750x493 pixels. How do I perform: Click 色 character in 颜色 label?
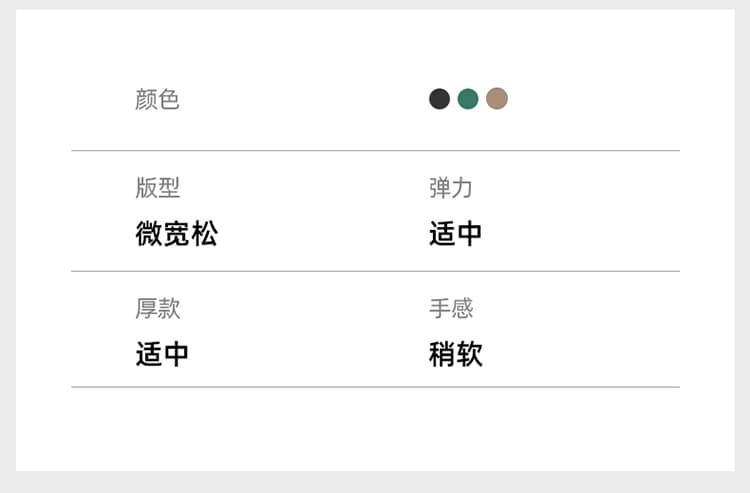click(169, 99)
